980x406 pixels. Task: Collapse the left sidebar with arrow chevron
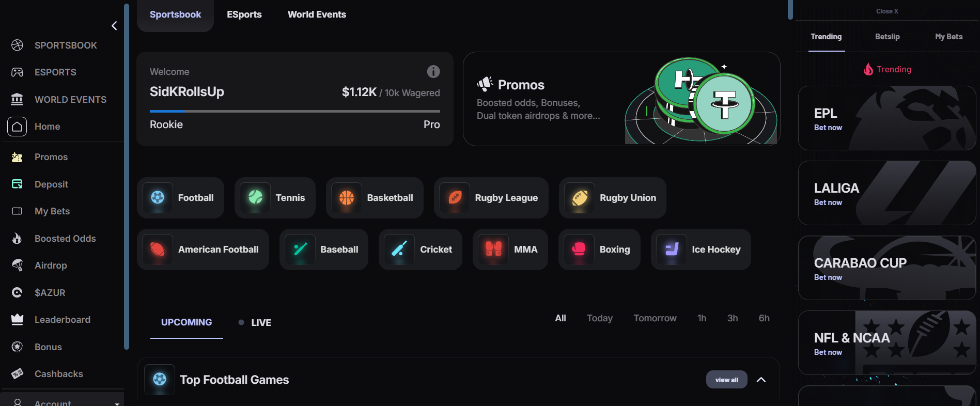click(114, 25)
